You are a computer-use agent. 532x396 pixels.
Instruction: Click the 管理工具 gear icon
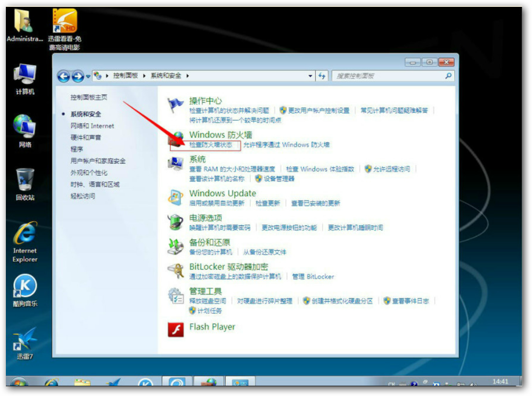(176, 295)
